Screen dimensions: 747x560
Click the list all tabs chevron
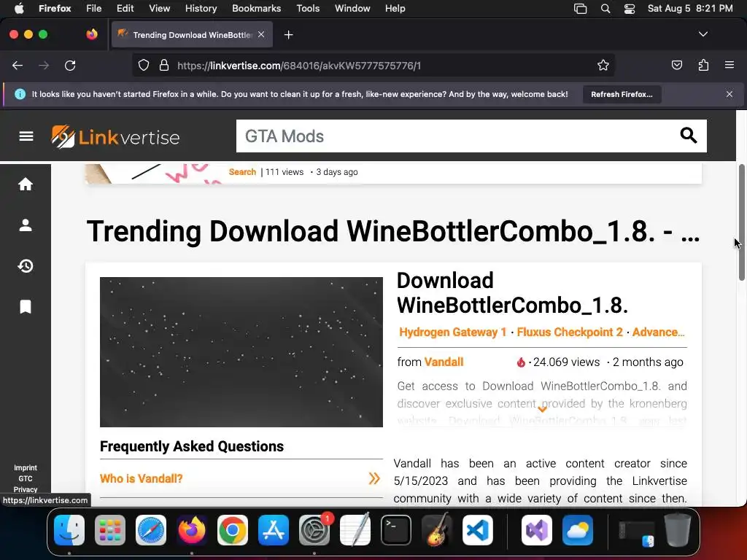[703, 34]
